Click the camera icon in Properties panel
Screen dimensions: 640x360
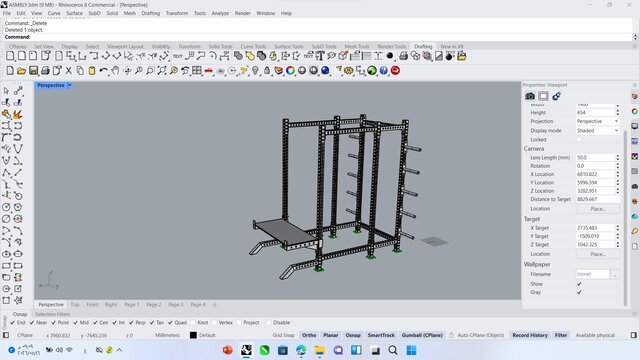[x=530, y=96]
